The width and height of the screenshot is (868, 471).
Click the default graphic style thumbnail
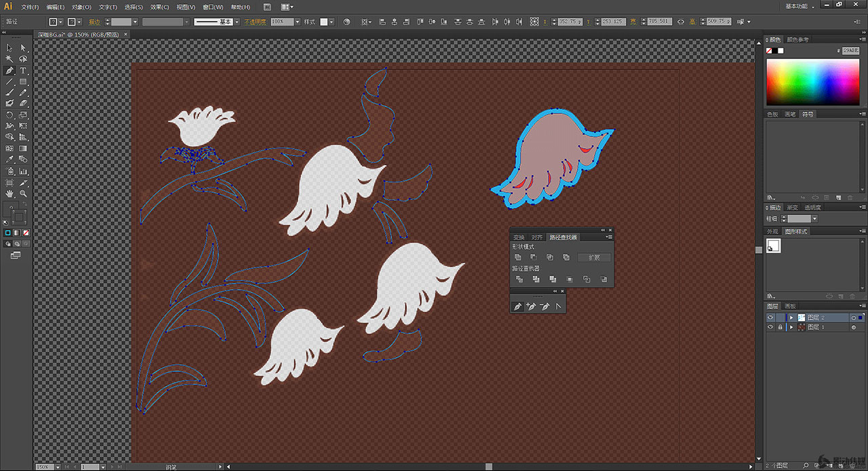(774, 246)
